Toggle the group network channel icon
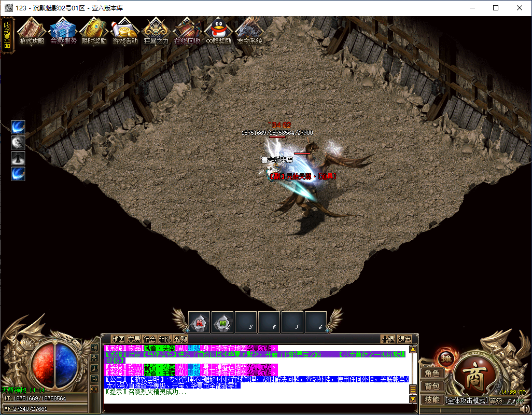 pyautogui.click(x=94, y=358)
